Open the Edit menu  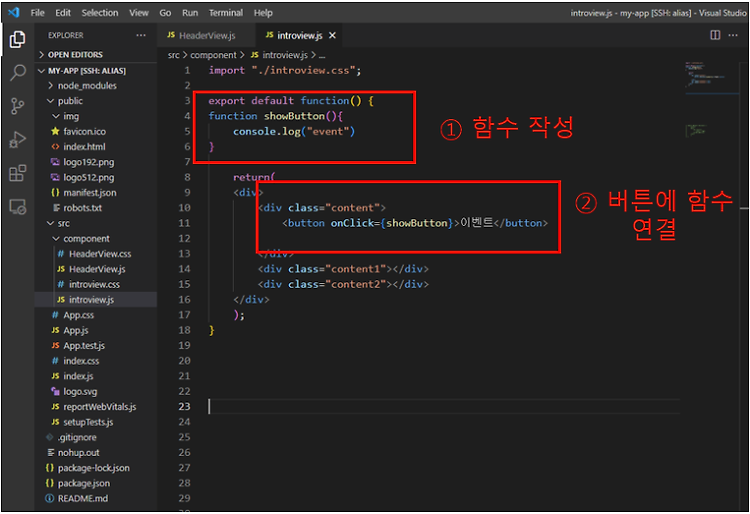tap(63, 13)
